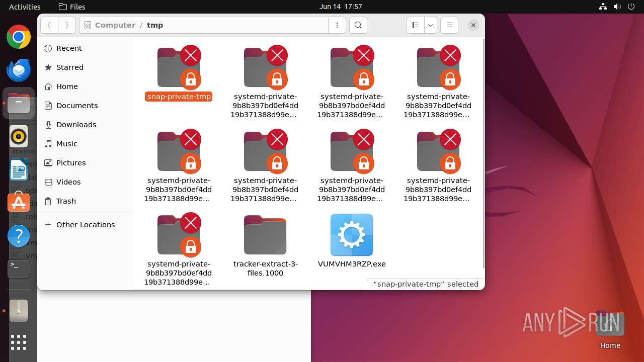This screenshot has height=362, width=644.
Task: Open the clock and calendar panel
Action: [x=341, y=7]
